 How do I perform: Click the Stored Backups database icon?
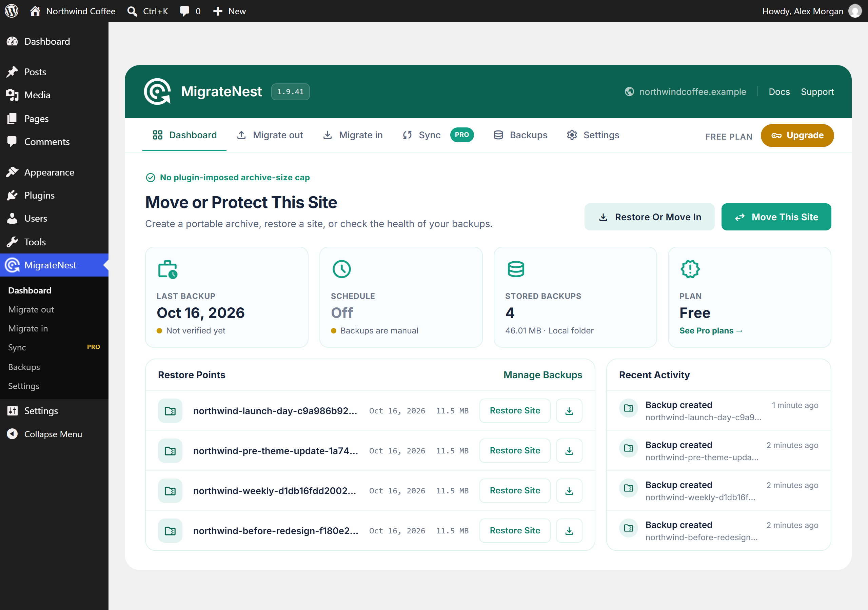(516, 269)
